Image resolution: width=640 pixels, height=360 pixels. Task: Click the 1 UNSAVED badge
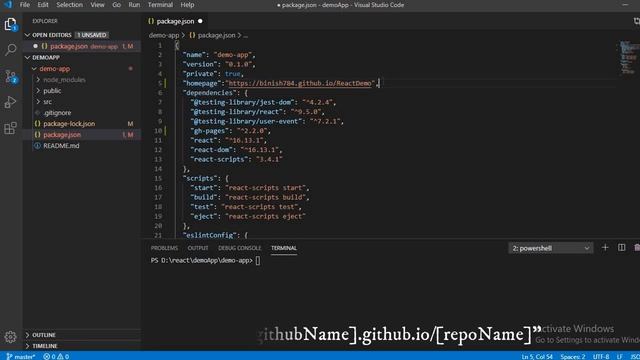point(92,35)
